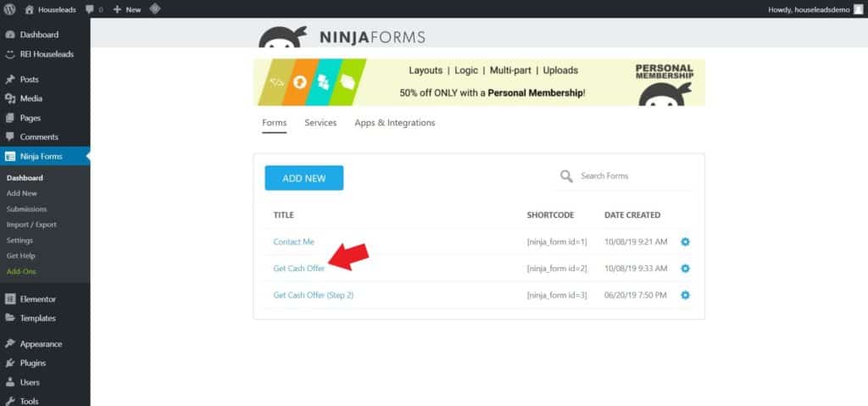
Task: Select shortcode [ninja_form id=2]
Action: click(557, 268)
